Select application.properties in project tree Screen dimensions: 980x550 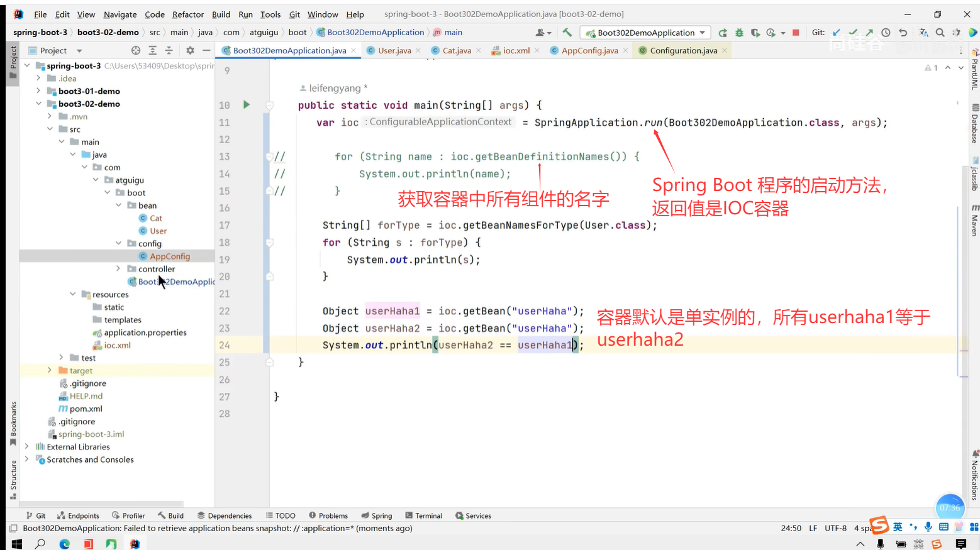click(x=145, y=333)
